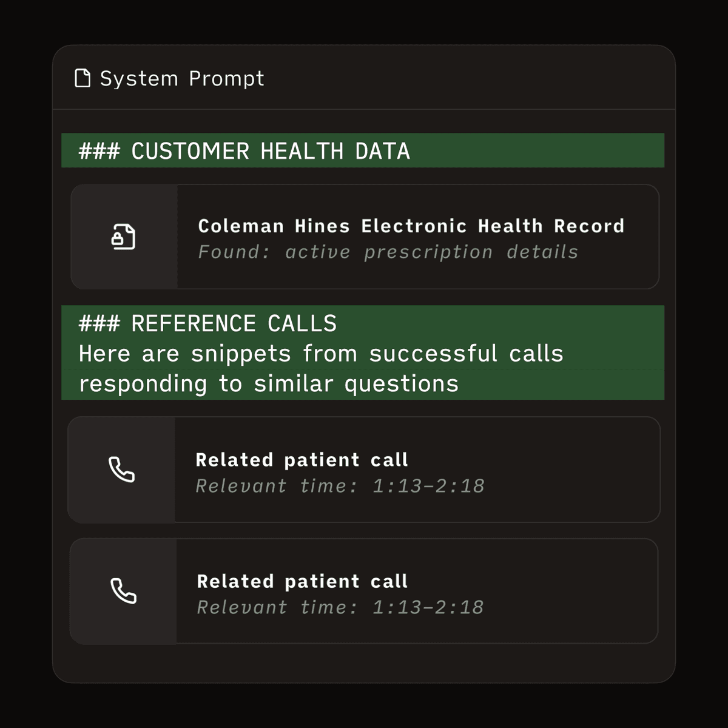This screenshot has height=728, width=728.
Task: Open Coleman Hines Electronic Health Record
Action: coord(411,226)
